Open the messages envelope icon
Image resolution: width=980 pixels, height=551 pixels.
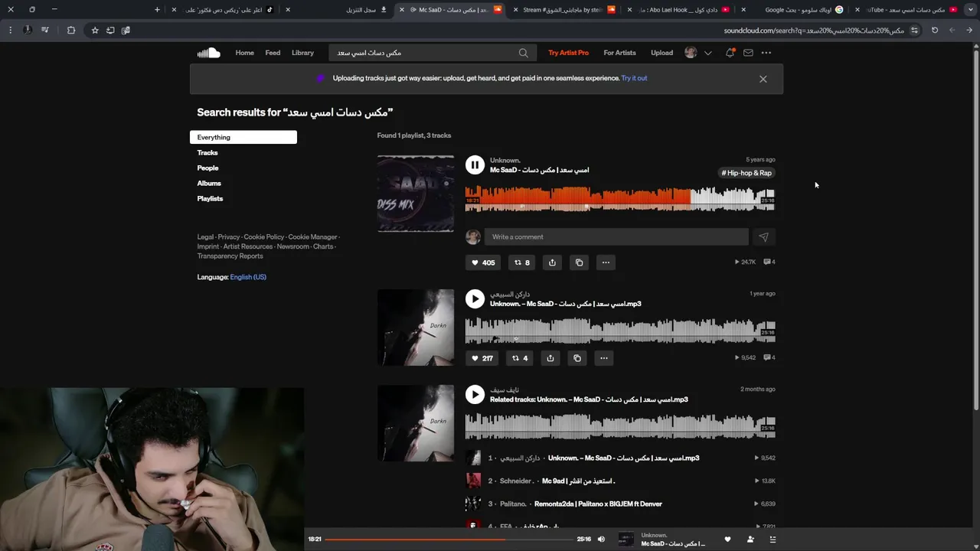click(x=748, y=53)
